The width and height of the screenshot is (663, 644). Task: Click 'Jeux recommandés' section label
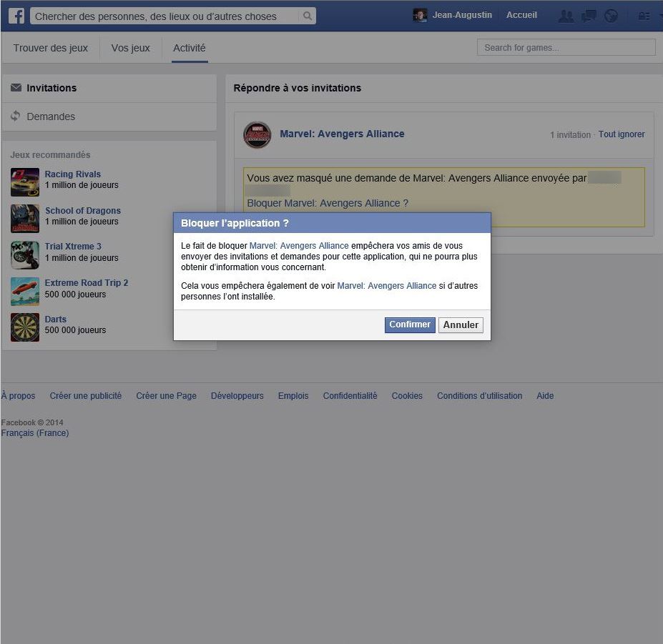(x=50, y=154)
